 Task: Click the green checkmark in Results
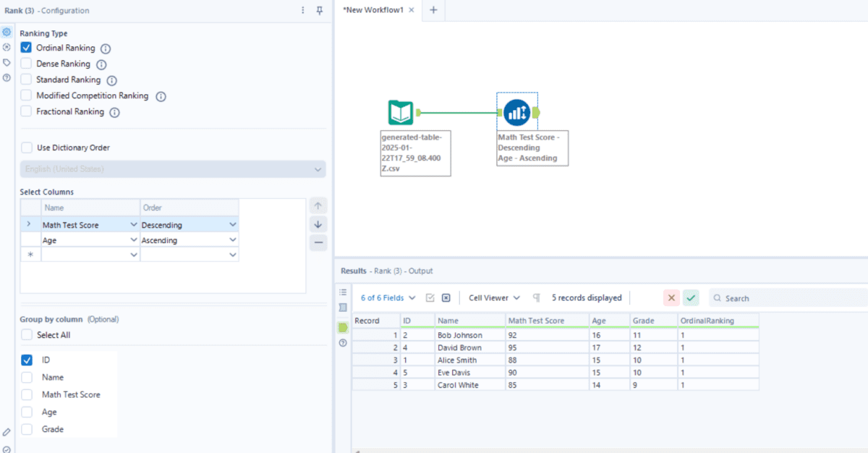point(691,297)
